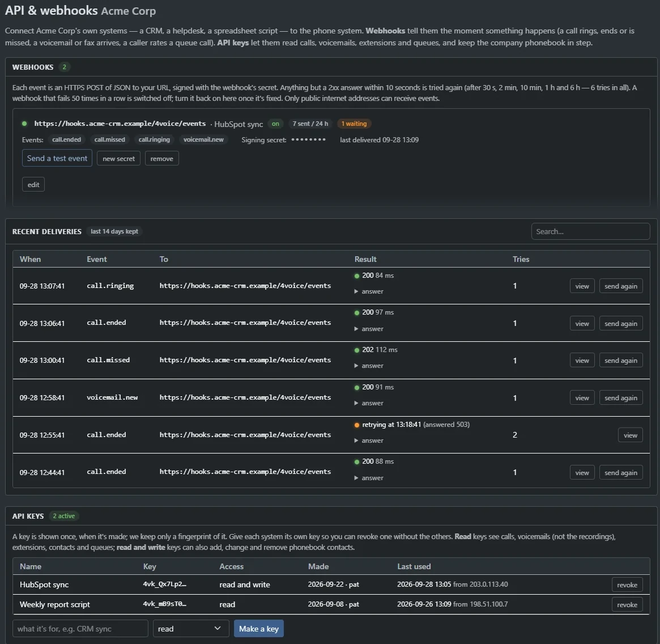Generate a new secret for the webhook
This screenshot has width=660, height=644.
(118, 158)
